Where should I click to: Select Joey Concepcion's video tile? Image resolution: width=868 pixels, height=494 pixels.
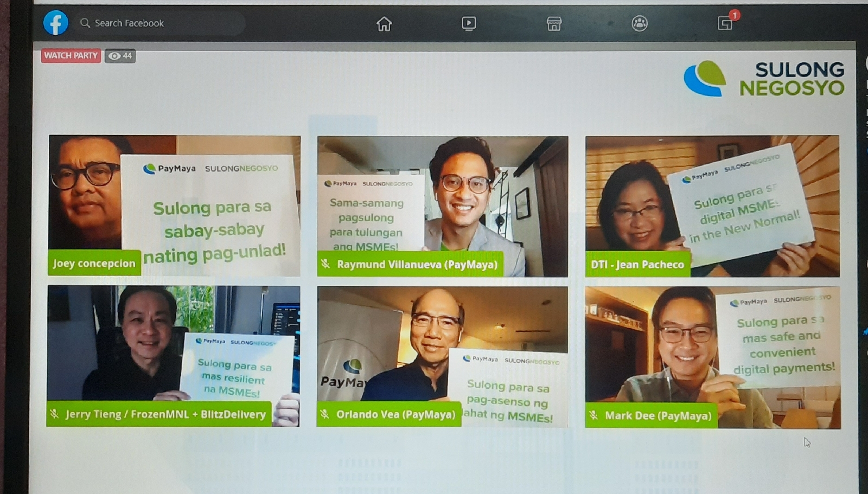click(x=174, y=206)
